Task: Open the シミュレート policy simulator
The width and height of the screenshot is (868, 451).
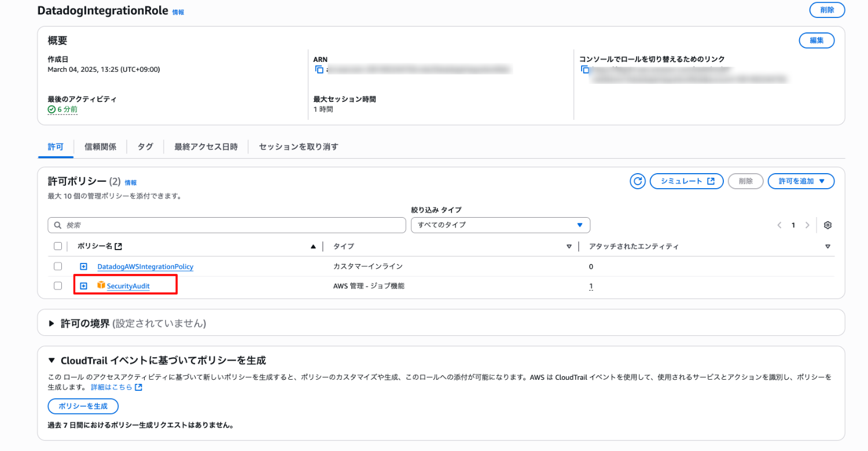Action: point(687,181)
